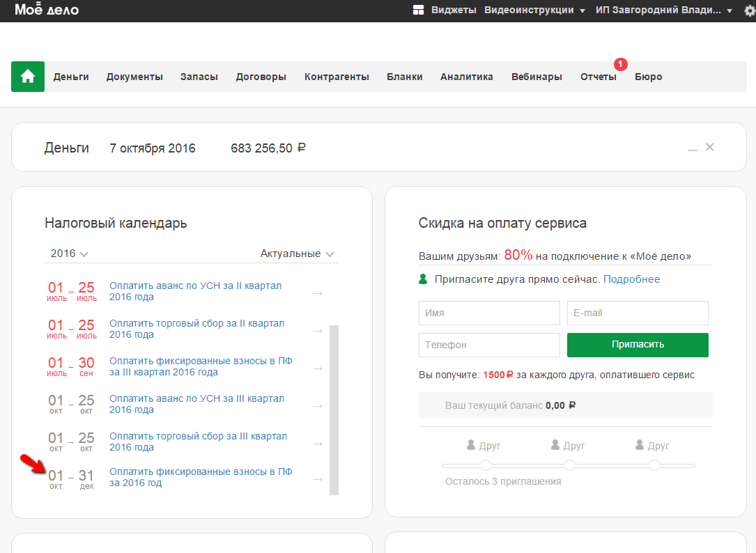
Task: Open the Запасы menu tab
Action: (199, 77)
